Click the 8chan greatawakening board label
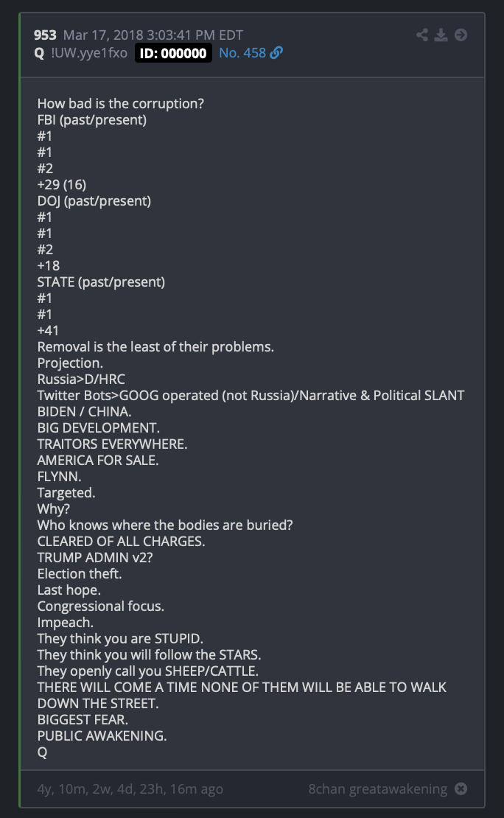Image resolution: width=504 pixels, height=818 pixels. [378, 789]
